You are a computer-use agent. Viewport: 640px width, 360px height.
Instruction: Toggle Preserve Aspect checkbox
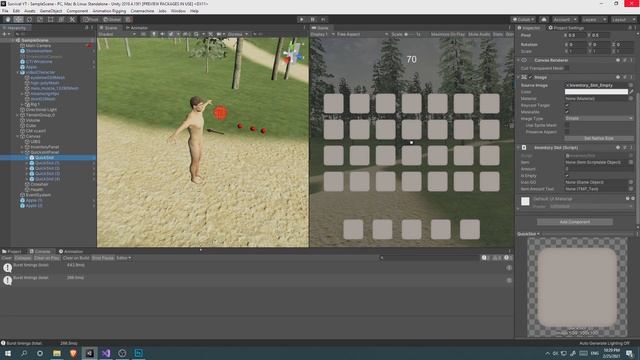[x=567, y=132]
